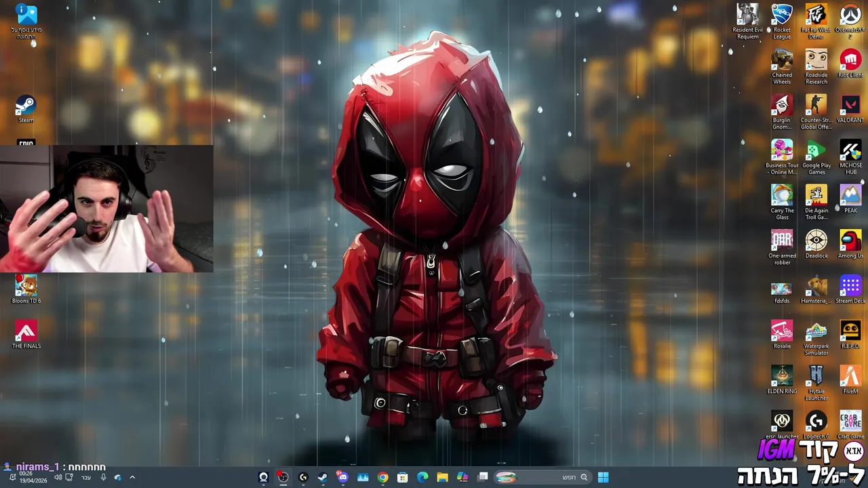The image size is (868, 488).
Task: Open Task View from the taskbar
Action: [x=483, y=477]
